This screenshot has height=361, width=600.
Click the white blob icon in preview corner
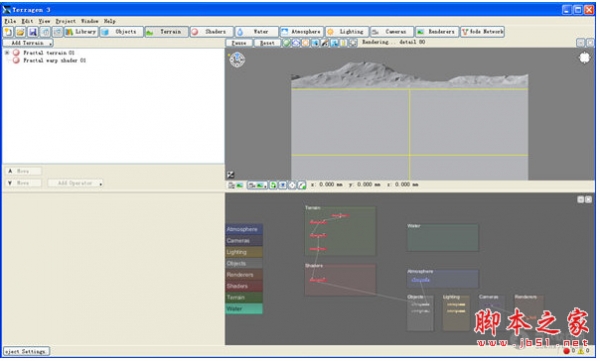pyautogui.click(x=584, y=58)
